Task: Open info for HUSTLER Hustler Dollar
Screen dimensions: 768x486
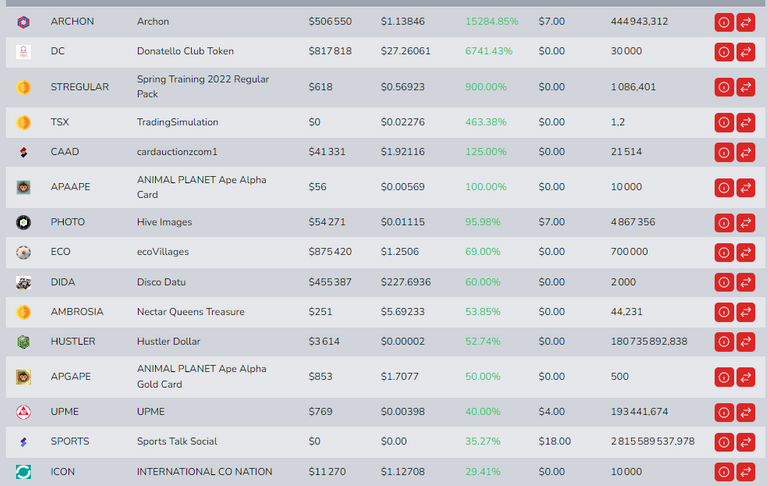Action: click(724, 342)
